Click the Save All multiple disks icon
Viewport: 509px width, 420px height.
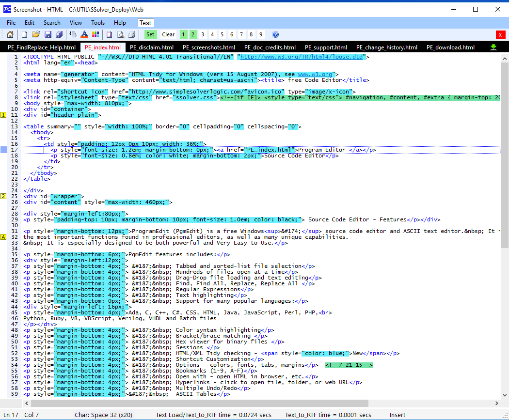(59, 34)
